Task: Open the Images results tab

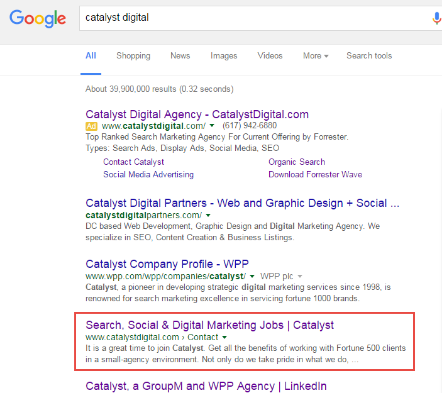Action: [224, 56]
